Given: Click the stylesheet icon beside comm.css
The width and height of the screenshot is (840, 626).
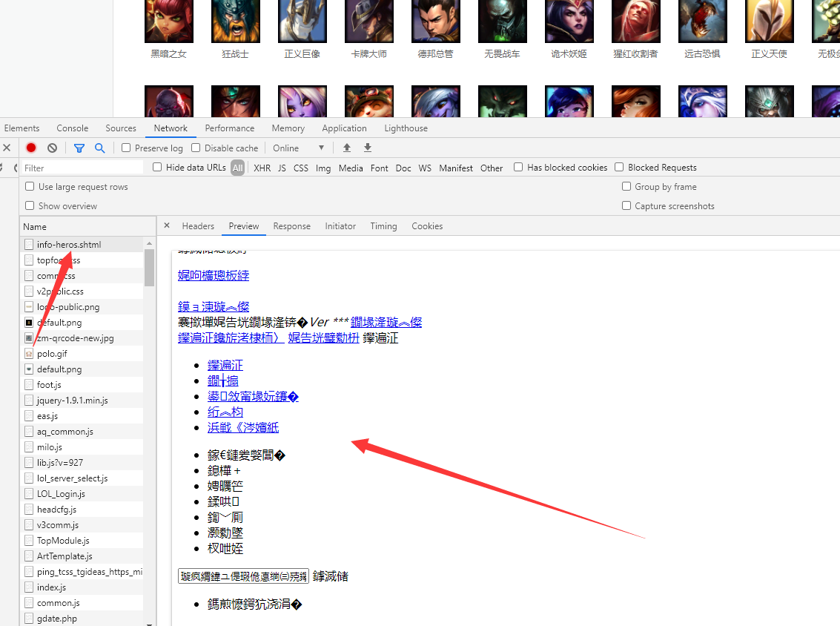Looking at the screenshot, I should 30,275.
